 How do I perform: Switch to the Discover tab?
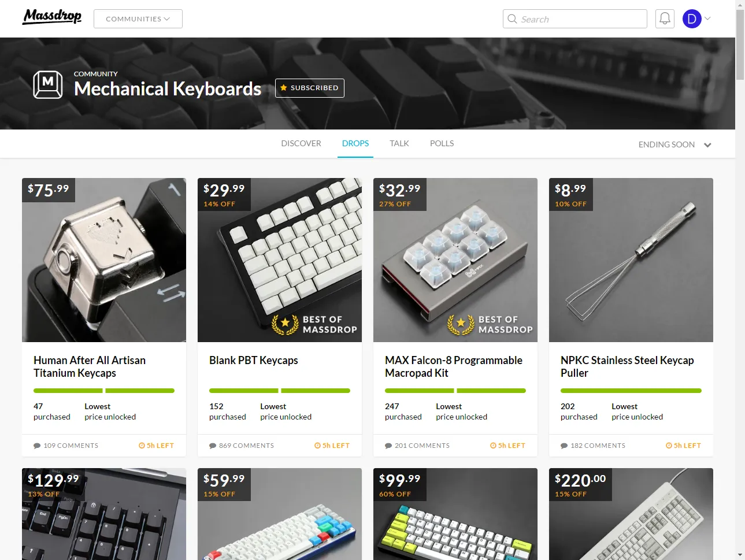point(301,143)
